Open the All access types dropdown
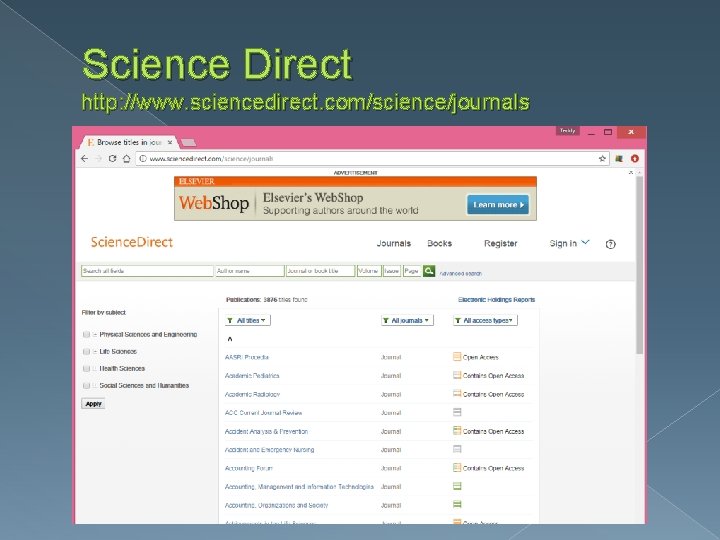The image size is (720, 540). click(485, 321)
